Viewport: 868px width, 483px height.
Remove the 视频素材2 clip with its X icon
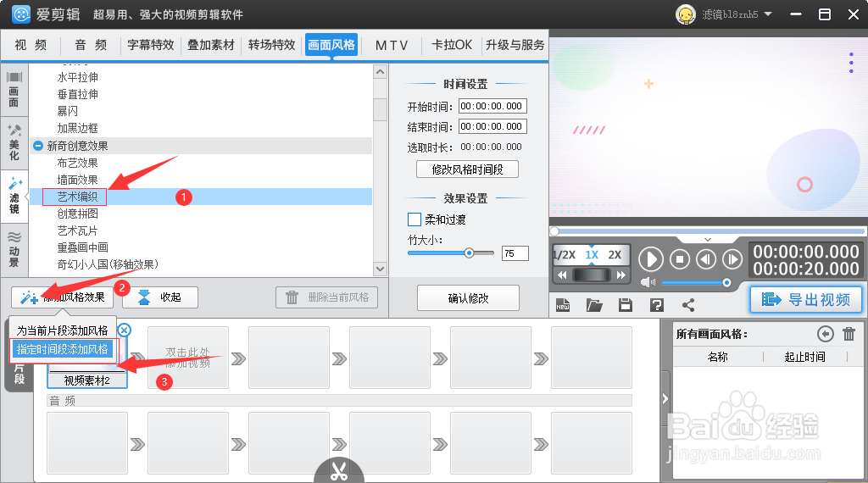(x=125, y=330)
